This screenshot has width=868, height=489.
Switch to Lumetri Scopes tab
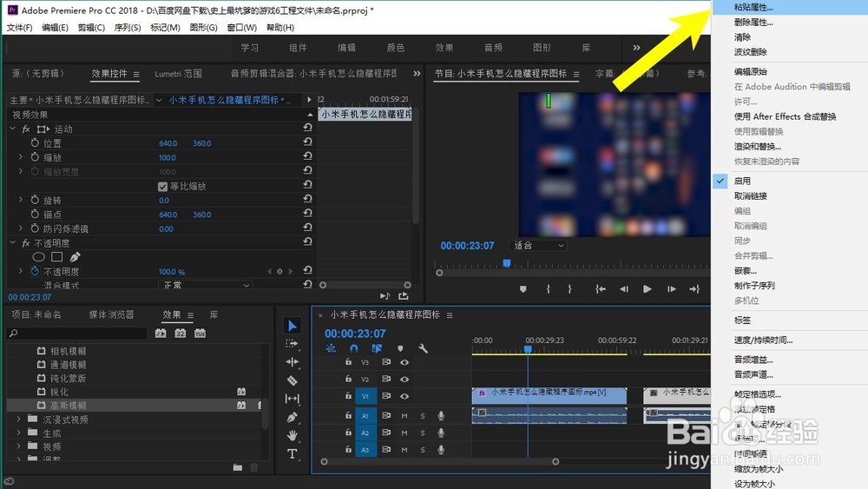coord(178,74)
